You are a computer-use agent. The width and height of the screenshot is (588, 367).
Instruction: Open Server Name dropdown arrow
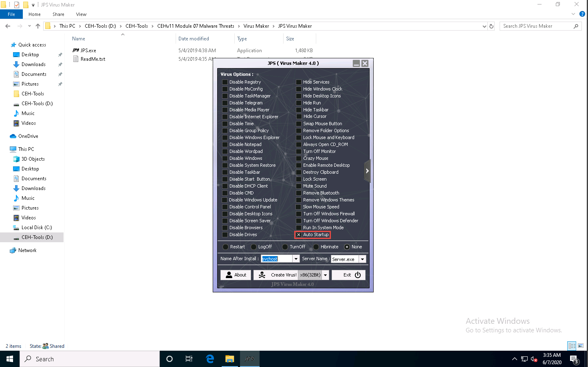point(362,259)
